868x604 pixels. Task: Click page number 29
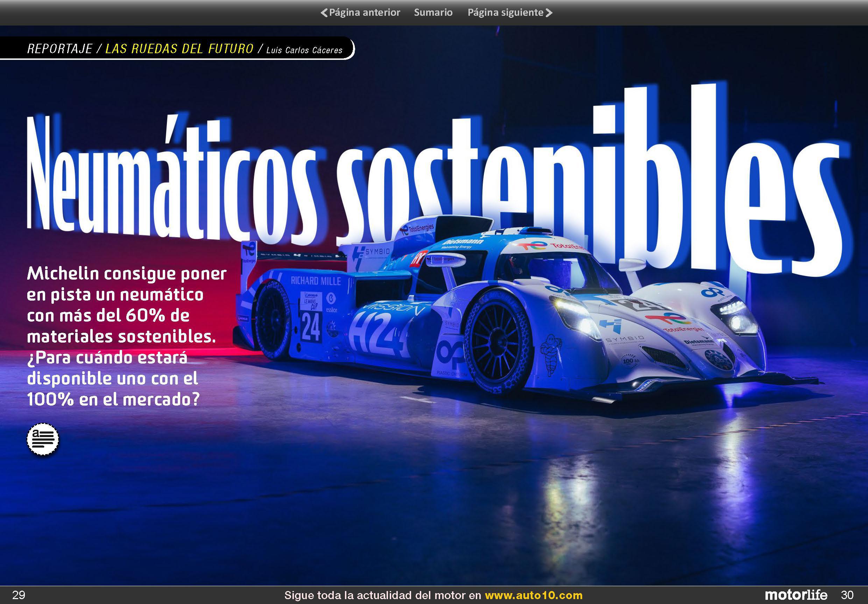(19, 595)
